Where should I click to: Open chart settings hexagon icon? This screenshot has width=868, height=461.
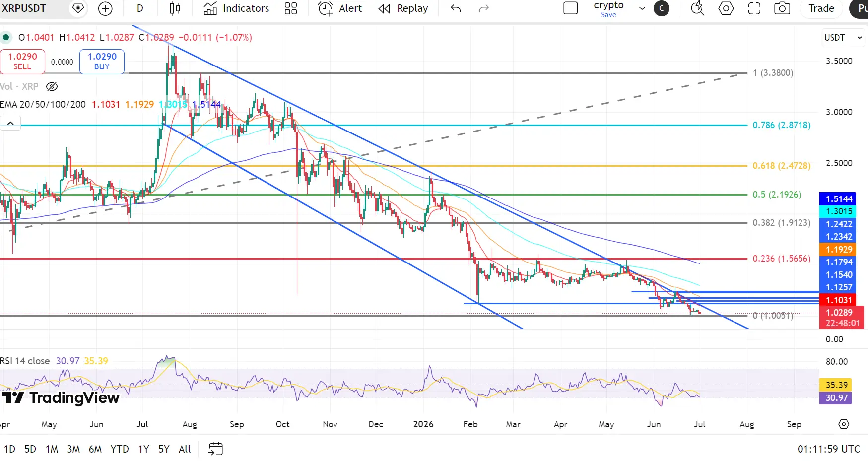pos(726,8)
